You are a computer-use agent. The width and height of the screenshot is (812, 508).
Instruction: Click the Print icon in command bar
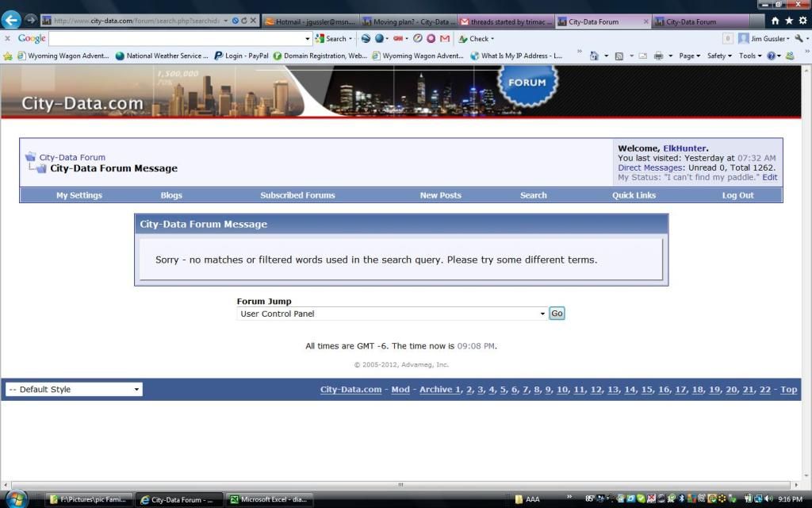[x=658, y=56]
